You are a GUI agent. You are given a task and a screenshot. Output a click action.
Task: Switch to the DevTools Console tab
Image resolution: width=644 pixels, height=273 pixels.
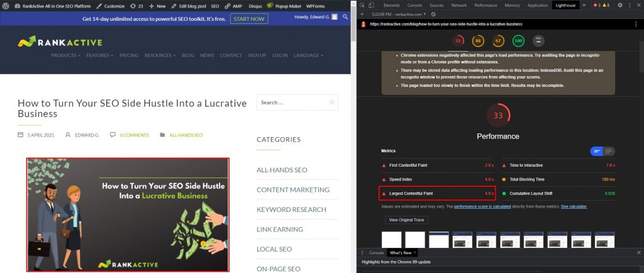[414, 5]
